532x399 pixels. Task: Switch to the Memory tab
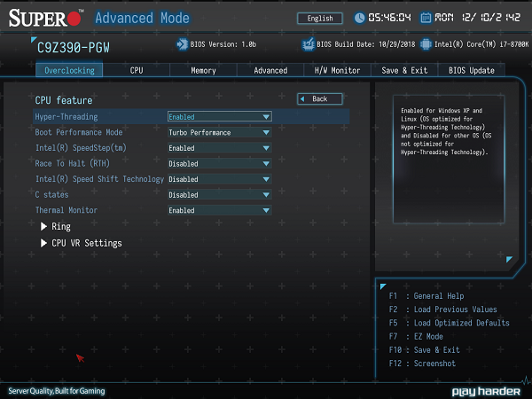pyautogui.click(x=203, y=70)
